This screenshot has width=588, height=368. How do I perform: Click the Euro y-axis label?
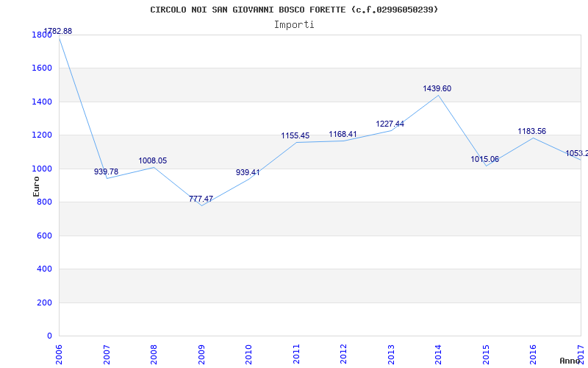click(x=36, y=186)
